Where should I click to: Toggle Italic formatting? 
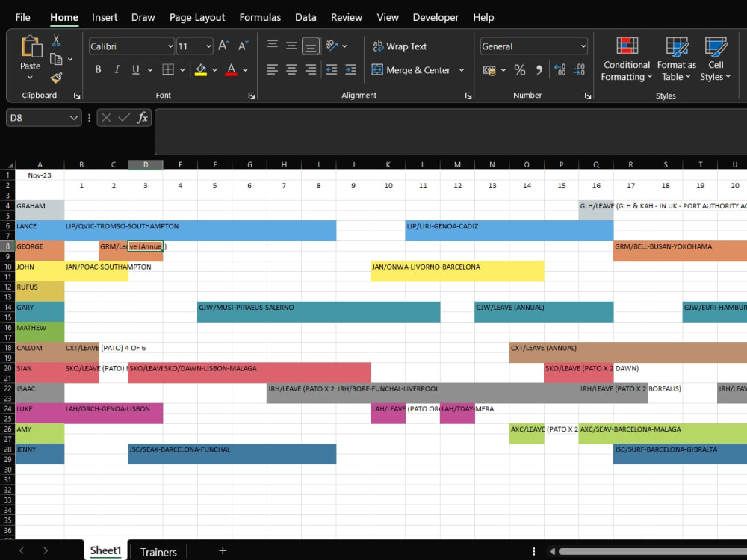(x=117, y=69)
